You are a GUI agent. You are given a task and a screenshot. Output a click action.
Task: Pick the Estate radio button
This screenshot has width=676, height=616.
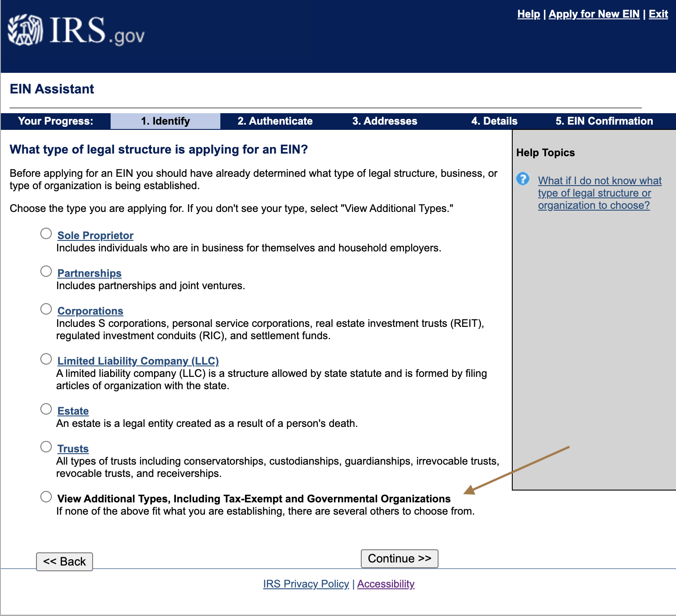tap(46, 409)
